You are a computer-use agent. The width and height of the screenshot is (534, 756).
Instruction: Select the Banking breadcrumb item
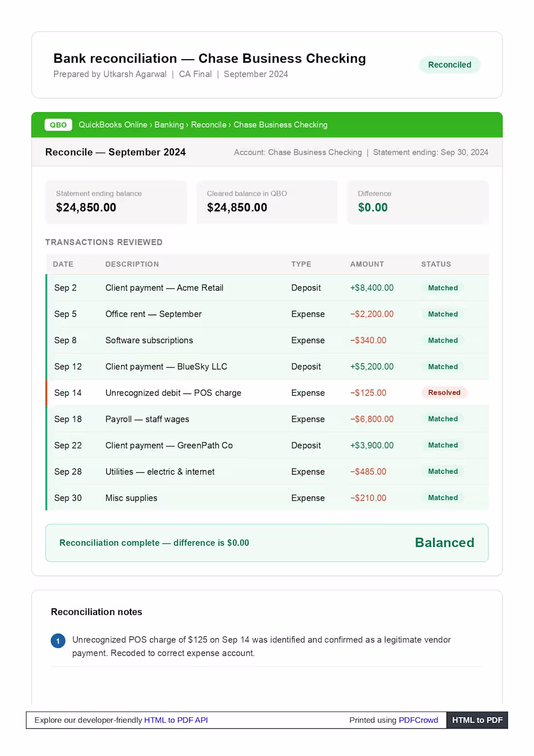(169, 125)
